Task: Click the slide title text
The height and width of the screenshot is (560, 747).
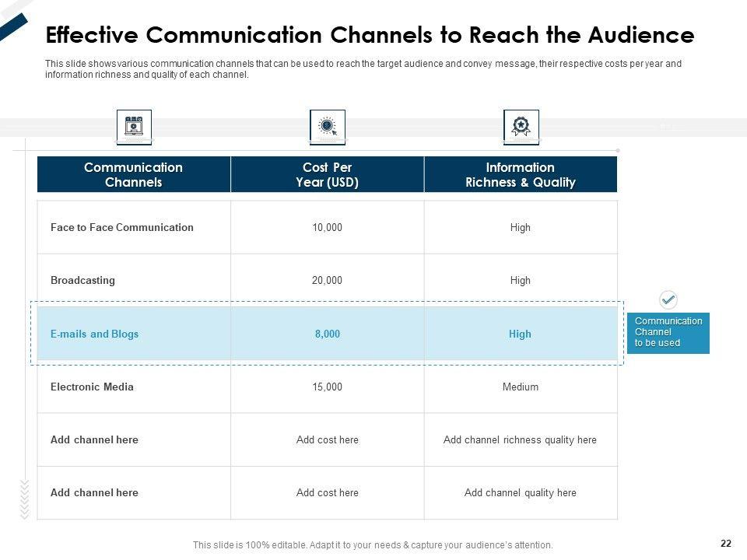Action: point(370,36)
